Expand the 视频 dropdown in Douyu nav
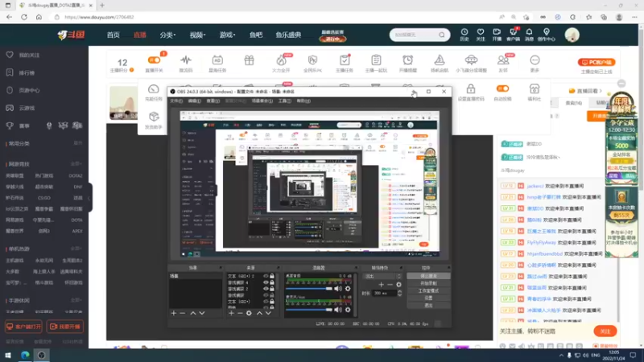The height and width of the screenshot is (362, 644). pyautogui.click(x=197, y=35)
